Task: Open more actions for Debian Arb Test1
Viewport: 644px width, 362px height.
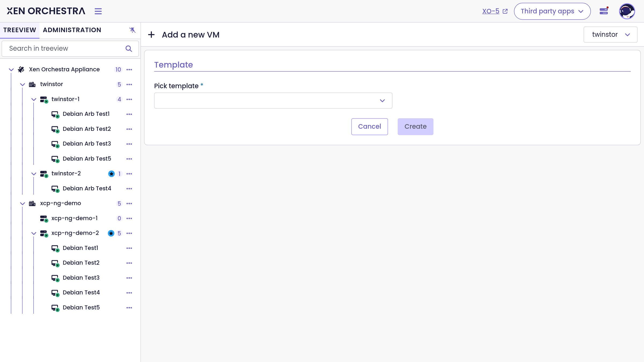Action: (129, 114)
